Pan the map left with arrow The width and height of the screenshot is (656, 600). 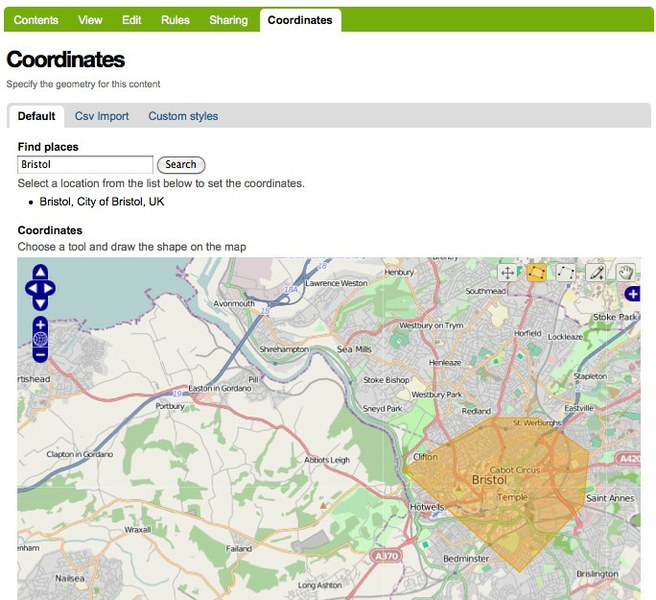[x=31, y=288]
